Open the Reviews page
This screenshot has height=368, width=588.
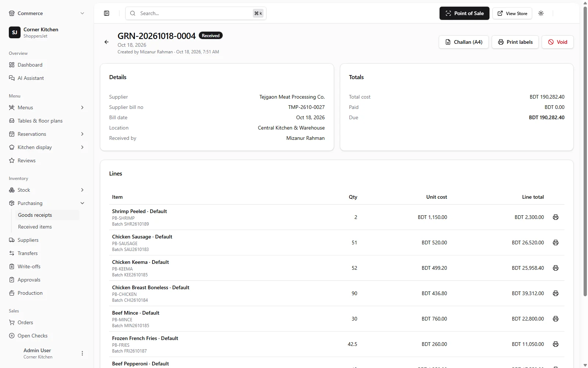pos(47,160)
